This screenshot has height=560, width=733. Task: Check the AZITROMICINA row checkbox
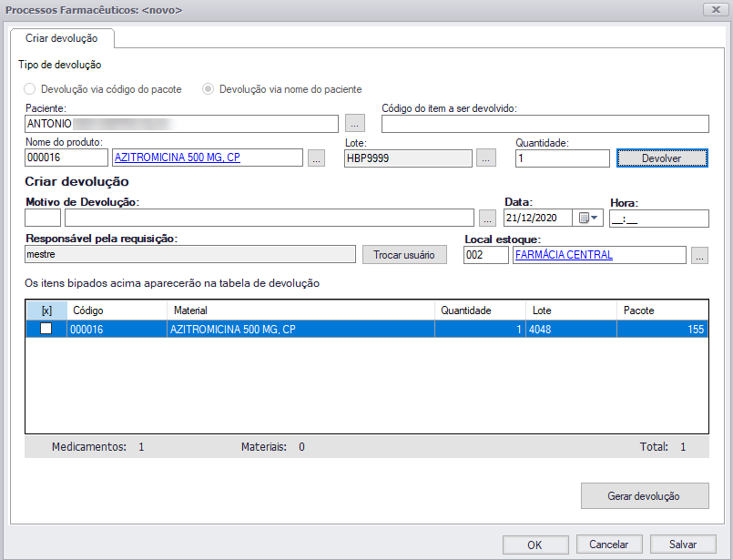(x=46, y=329)
